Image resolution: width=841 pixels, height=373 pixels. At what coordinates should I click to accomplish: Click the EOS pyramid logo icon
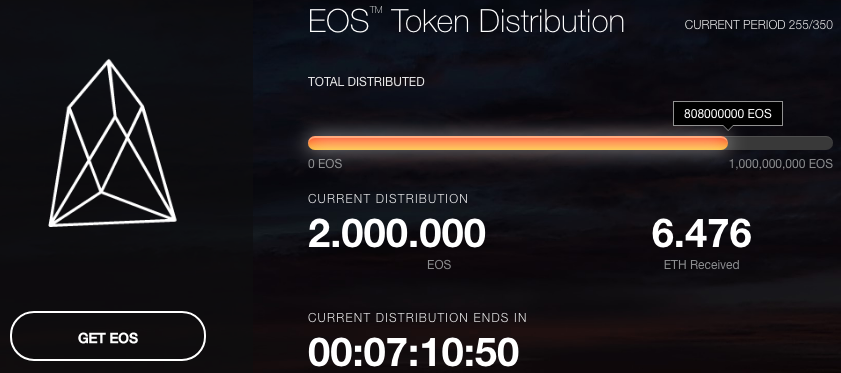tap(113, 143)
